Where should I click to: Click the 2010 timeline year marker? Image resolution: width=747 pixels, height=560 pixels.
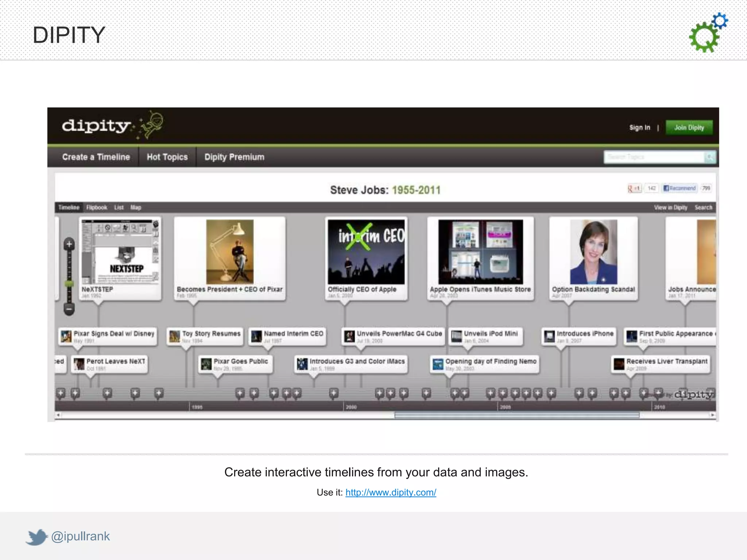[659, 407]
